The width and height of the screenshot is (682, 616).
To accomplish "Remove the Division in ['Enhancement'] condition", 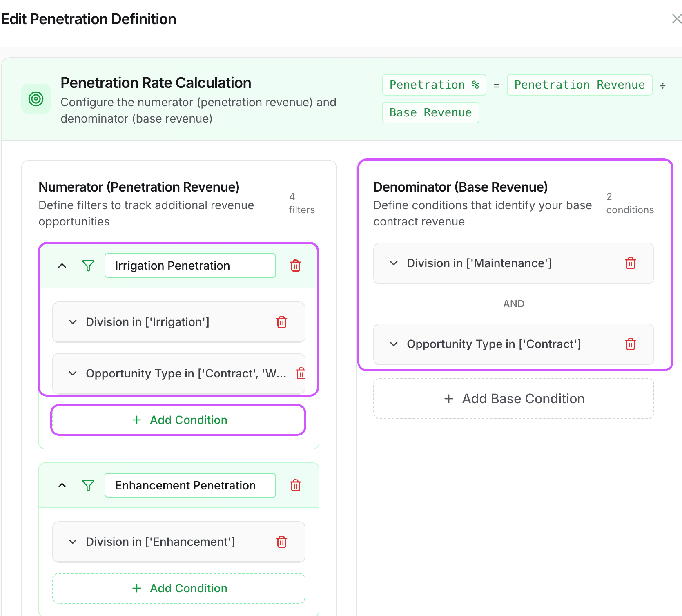I will (x=281, y=542).
